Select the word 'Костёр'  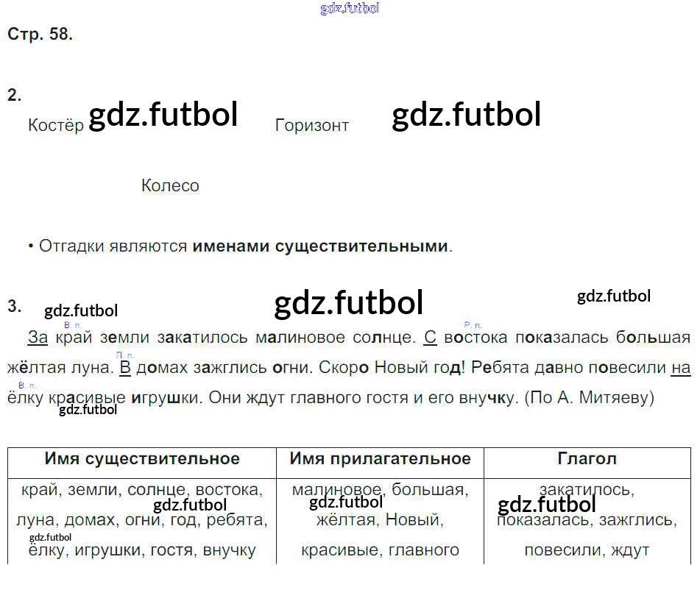[56, 125]
